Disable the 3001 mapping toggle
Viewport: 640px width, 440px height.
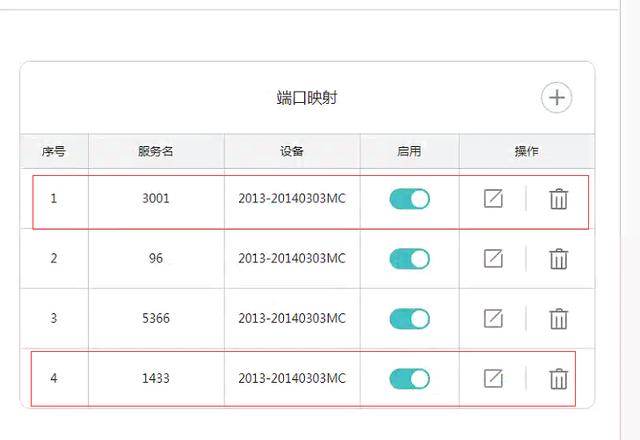click(x=409, y=199)
